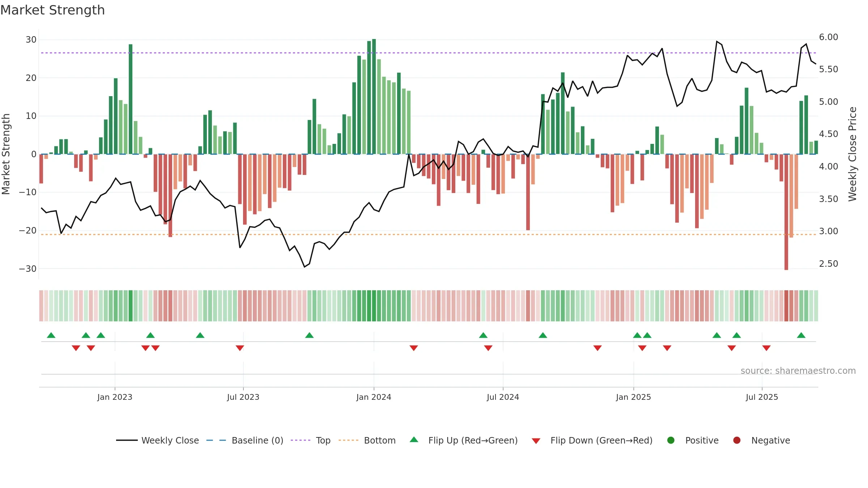868x488 pixels.
Task: Click the Jul 2023 x-axis label
Action: pos(243,397)
